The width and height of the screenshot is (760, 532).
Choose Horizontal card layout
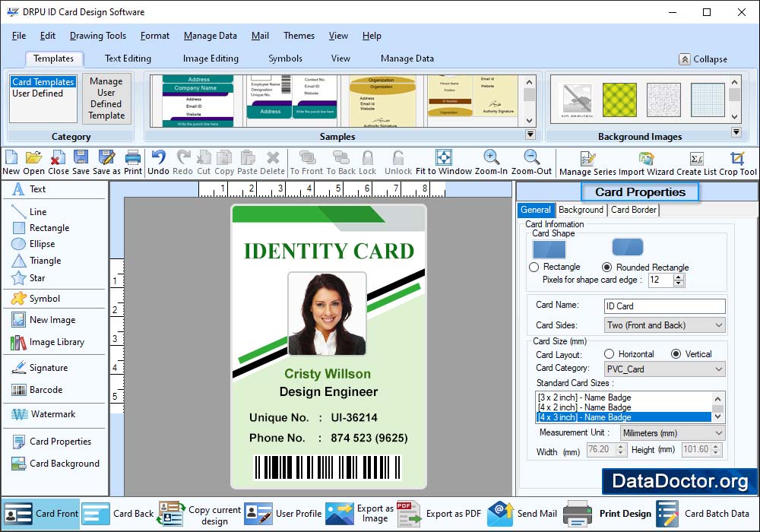(x=610, y=354)
